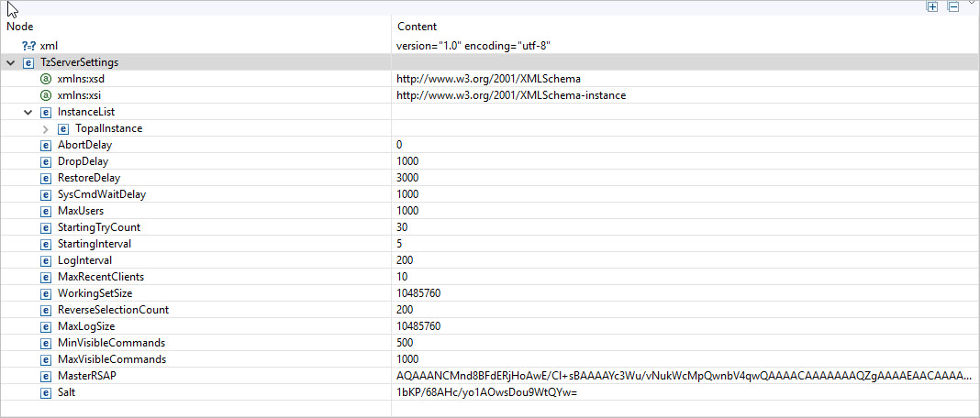980x418 pixels.
Task: Click the MasterRSAP element icon
Action: coord(46,376)
